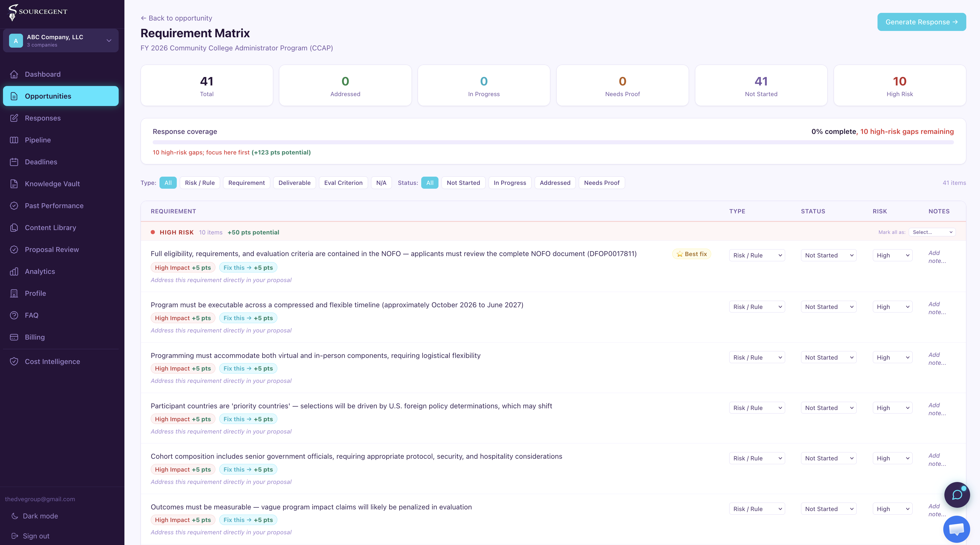
Task: Open Status dropdown for NOFO eligibility row
Action: tap(828, 256)
